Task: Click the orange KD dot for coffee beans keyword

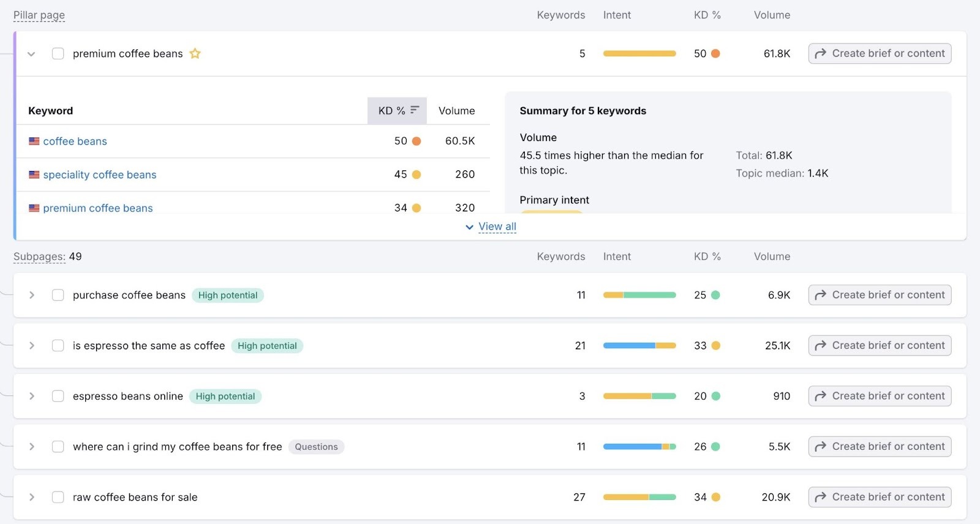Action: click(417, 141)
